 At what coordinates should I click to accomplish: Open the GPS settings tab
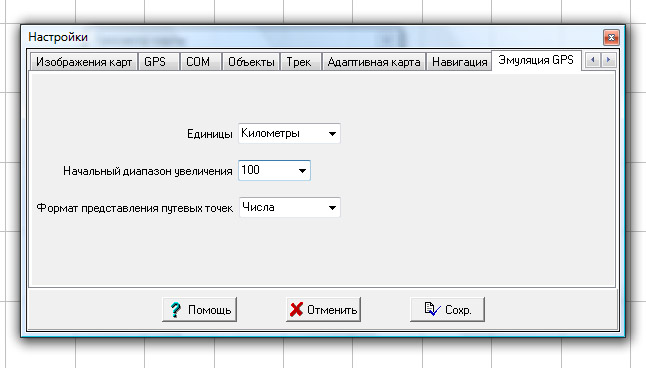pyautogui.click(x=159, y=62)
